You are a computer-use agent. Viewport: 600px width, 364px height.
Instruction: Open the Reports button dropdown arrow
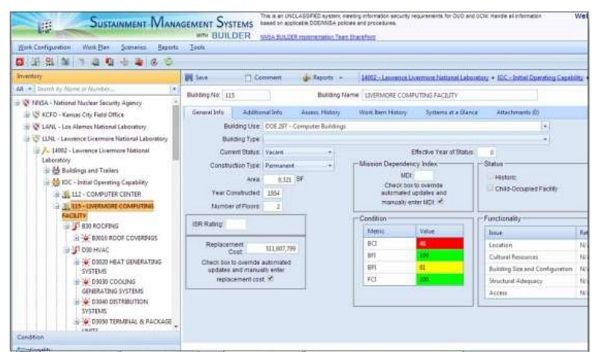tap(341, 78)
